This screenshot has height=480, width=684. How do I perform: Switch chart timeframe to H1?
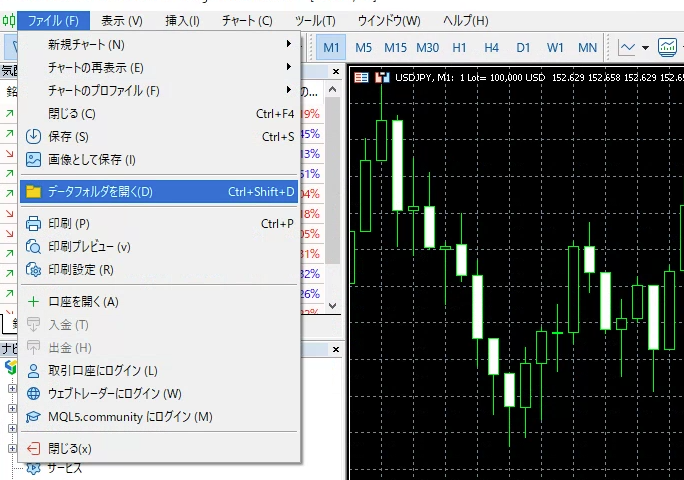point(459,47)
